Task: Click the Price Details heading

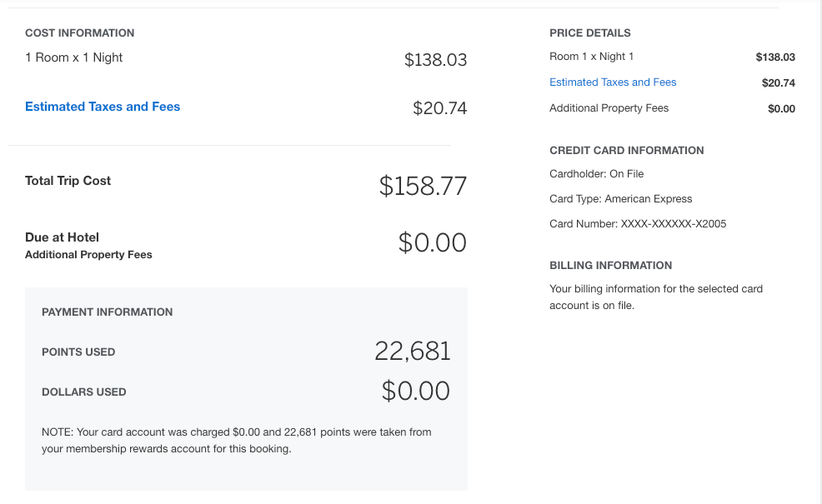Action: pyautogui.click(x=590, y=33)
